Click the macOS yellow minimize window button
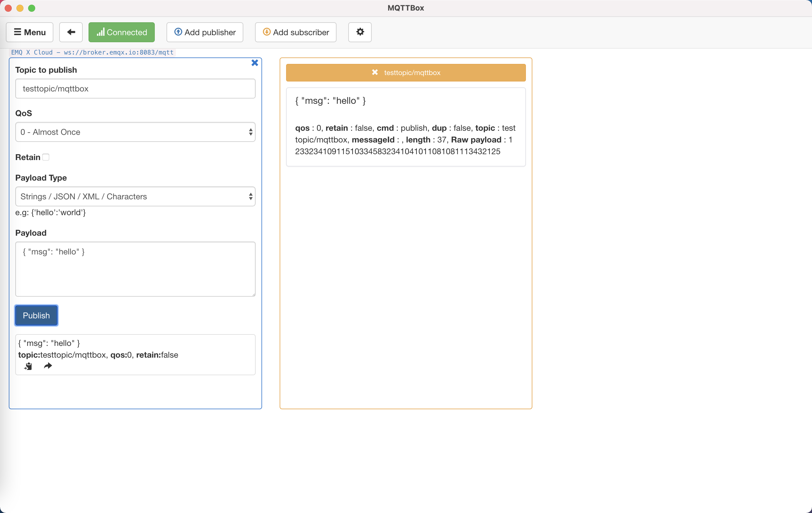The image size is (812, 513). pos(20,8)
